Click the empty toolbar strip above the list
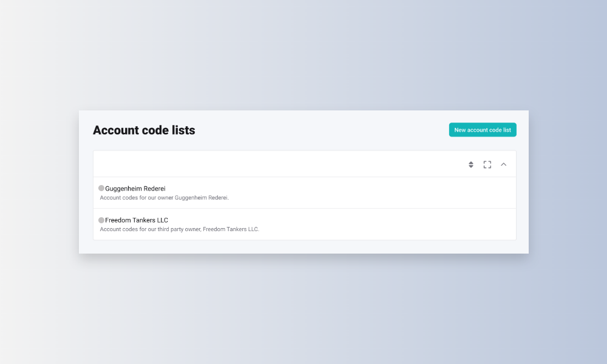The image size is (607, 364). point(273,164)
